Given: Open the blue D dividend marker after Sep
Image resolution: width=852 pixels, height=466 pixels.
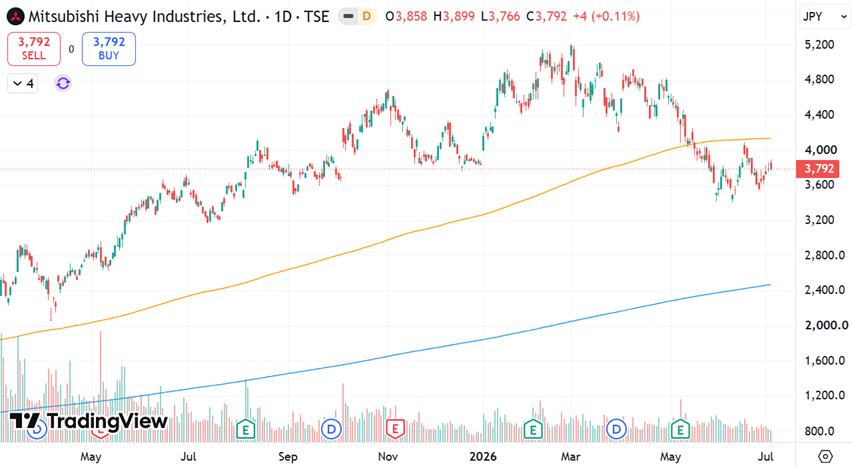Looking at the screenshot, I should point(331,430).
